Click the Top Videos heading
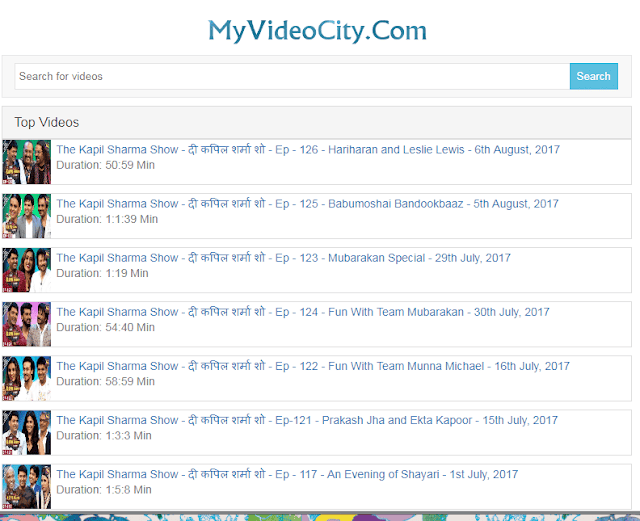The width and height of the screenshot is (640, 521). (47, 122)
